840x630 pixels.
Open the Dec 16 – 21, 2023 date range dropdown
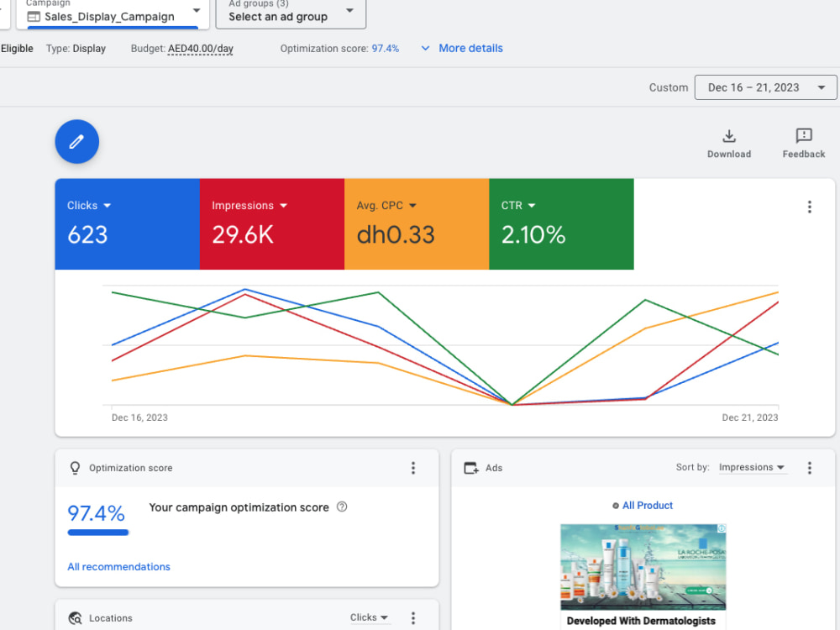coord(765,87)
